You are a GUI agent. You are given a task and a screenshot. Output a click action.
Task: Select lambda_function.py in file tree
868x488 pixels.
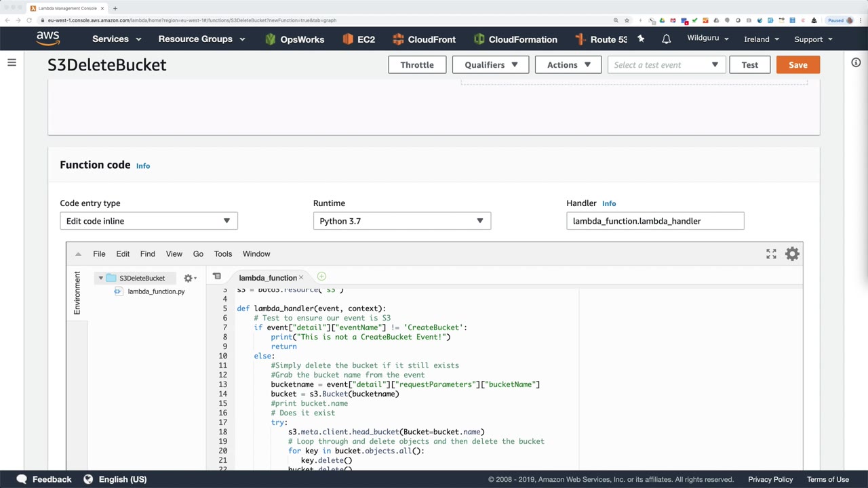pos(156,291)
